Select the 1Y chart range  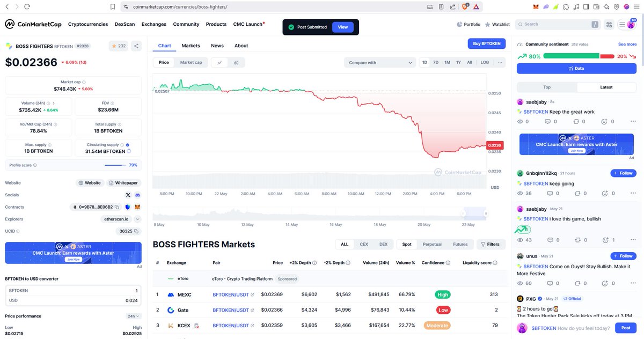458,63
